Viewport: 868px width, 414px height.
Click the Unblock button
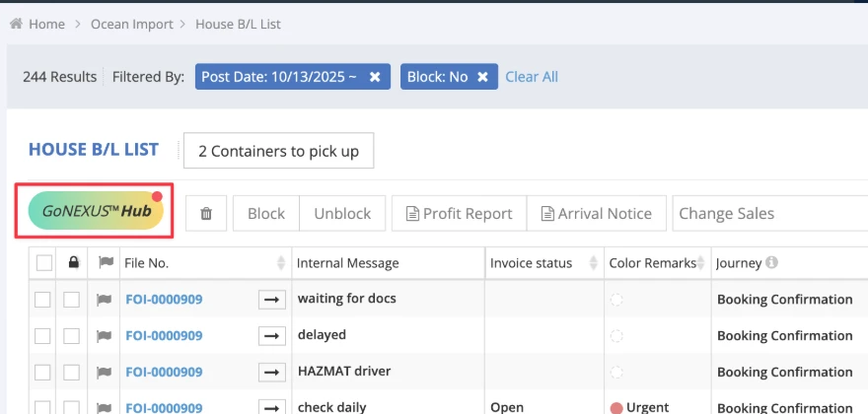click(342, 213)
